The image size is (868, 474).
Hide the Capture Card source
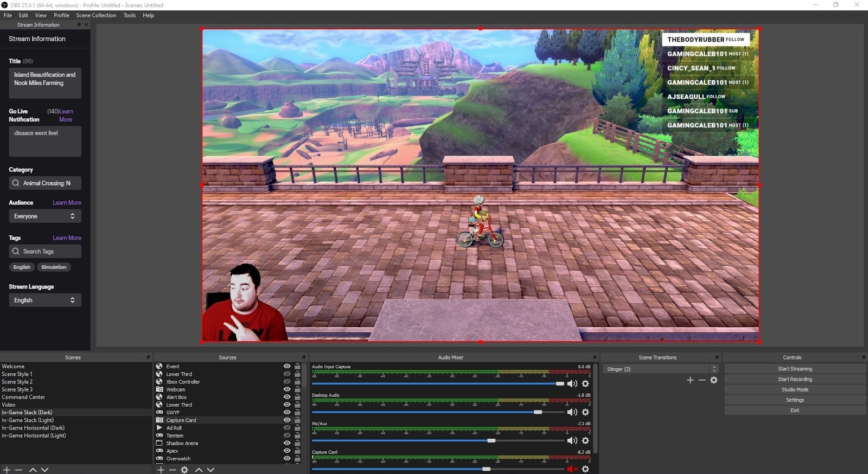click(x=287, y=420)
